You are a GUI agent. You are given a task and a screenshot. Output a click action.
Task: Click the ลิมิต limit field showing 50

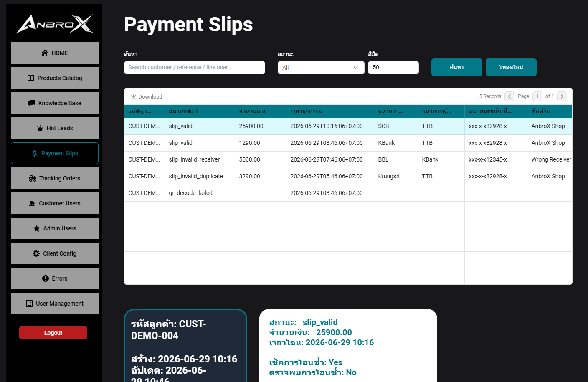click(x=393, y=68)
